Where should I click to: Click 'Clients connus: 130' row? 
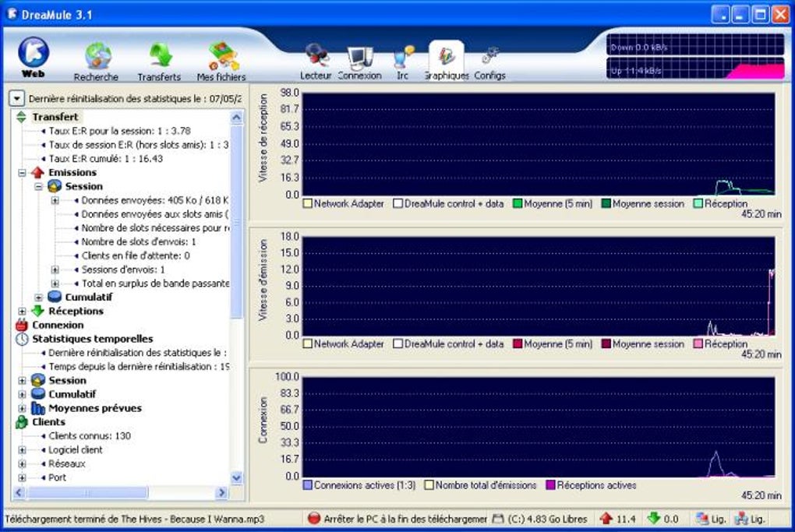90,435
